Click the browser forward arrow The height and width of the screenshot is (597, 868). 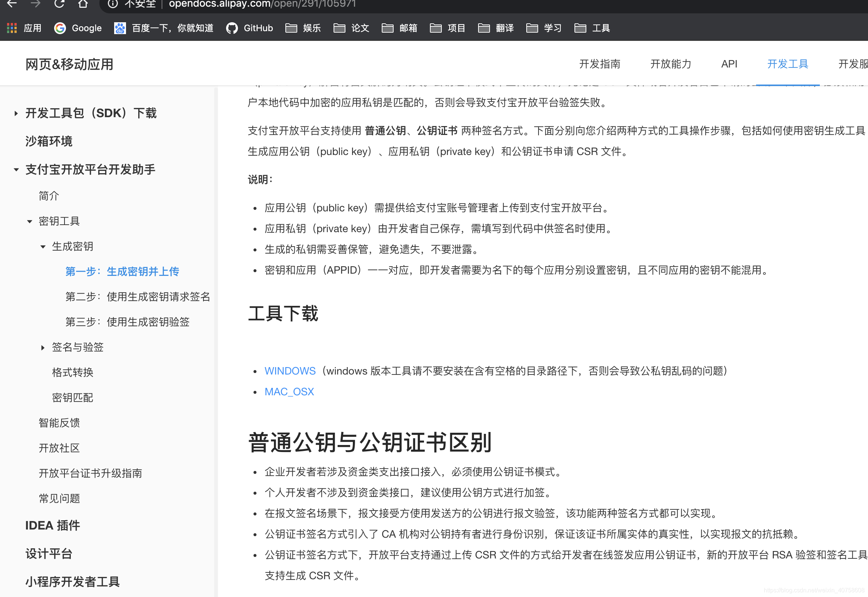coord(36,3)
